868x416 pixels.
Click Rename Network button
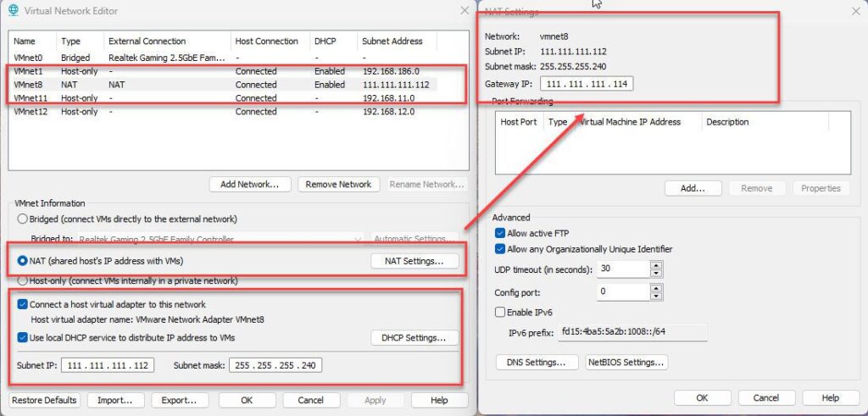click(427, 184)
